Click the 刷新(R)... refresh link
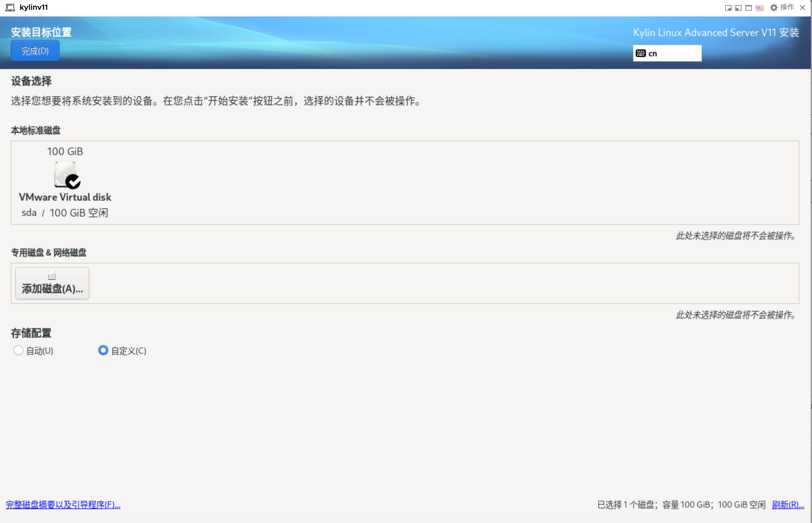This screenshot has height=523, width=812. tap(788, 505)
